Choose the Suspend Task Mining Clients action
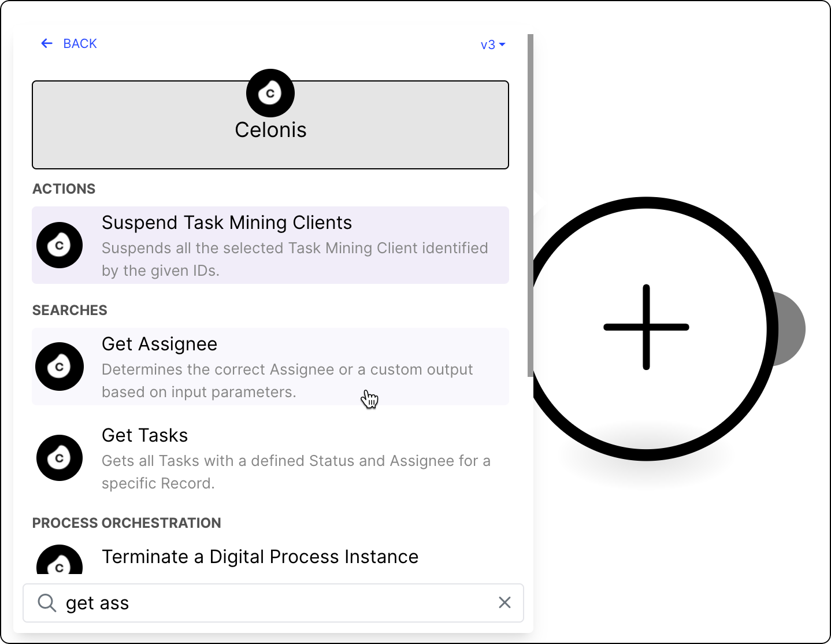 pos(270,245)
